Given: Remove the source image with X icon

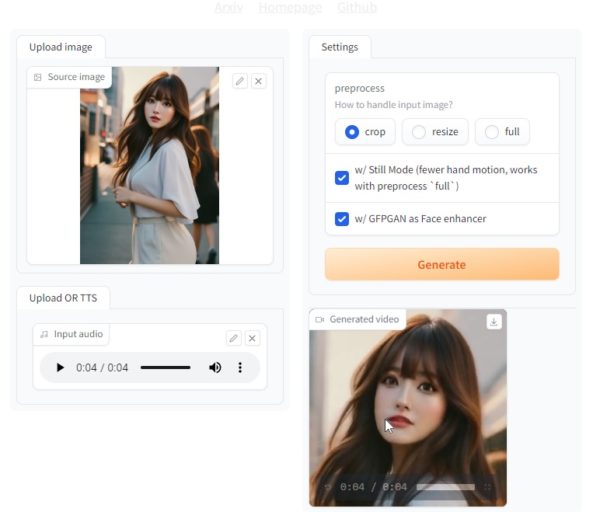Looking at the screenshot, I should tap(259, 81).
